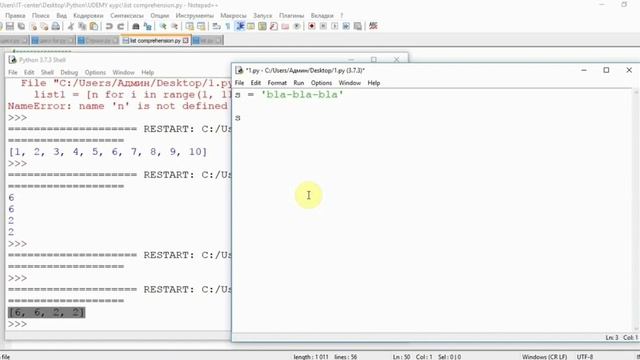The height and width of the screenshot is (360, 640).
Task: Click the Print icon in Notepad++ toolbar
Action: 56,26
